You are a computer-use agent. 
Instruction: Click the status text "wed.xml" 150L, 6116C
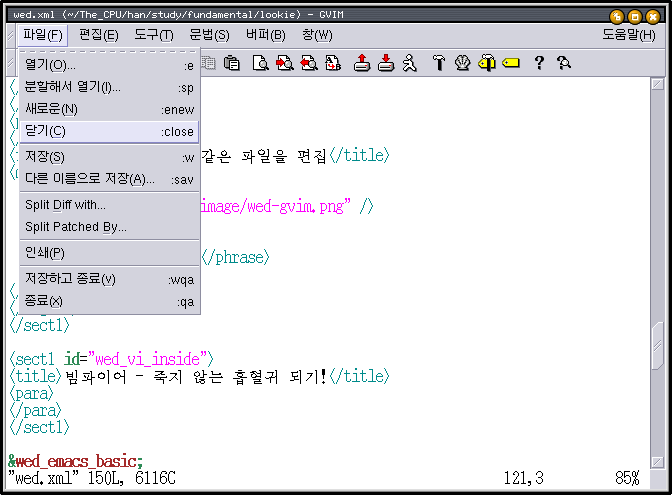(92, 478)
